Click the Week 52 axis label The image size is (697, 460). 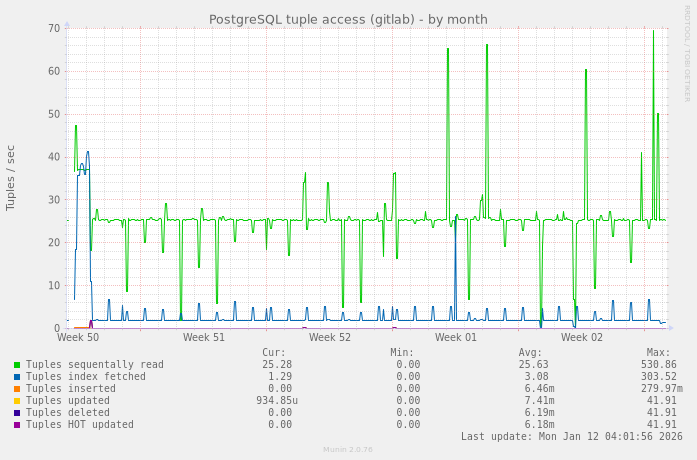(x=330, y=337)
